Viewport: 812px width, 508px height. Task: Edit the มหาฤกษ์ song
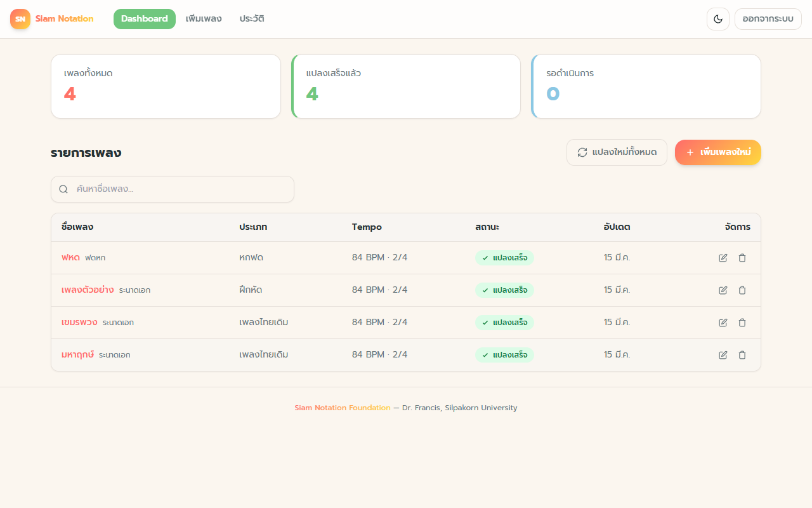pos(723,355)
